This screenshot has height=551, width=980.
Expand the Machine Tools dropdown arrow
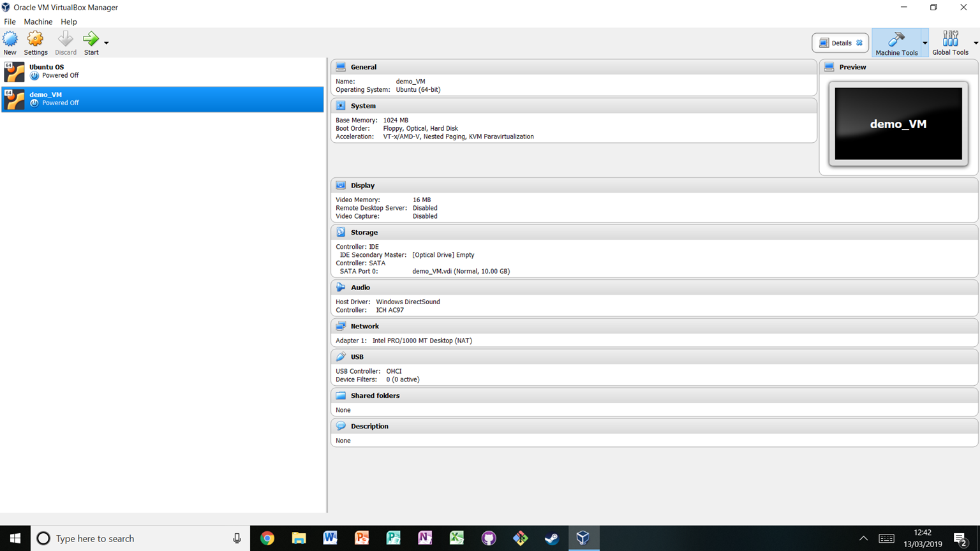pyautogui.click(x=925, y=43)
